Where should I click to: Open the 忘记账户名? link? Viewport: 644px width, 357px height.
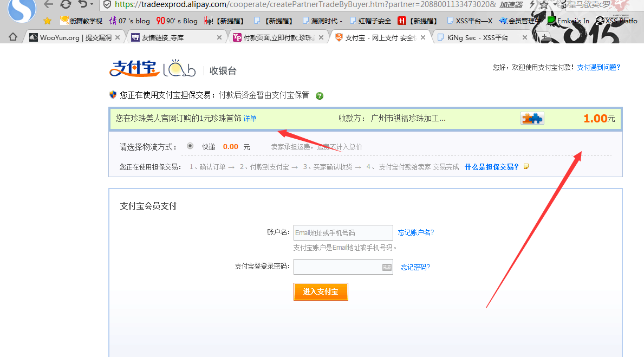click(415, 232)
